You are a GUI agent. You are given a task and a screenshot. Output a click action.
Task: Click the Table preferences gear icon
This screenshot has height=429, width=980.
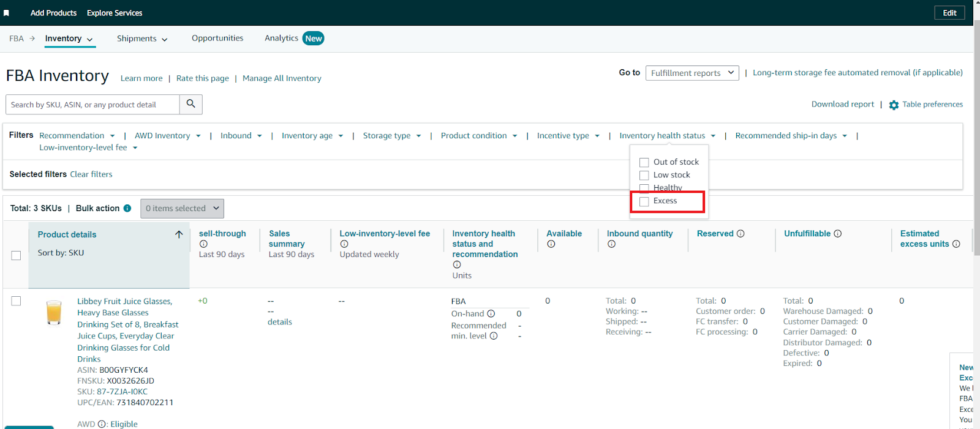pos(894,105)
